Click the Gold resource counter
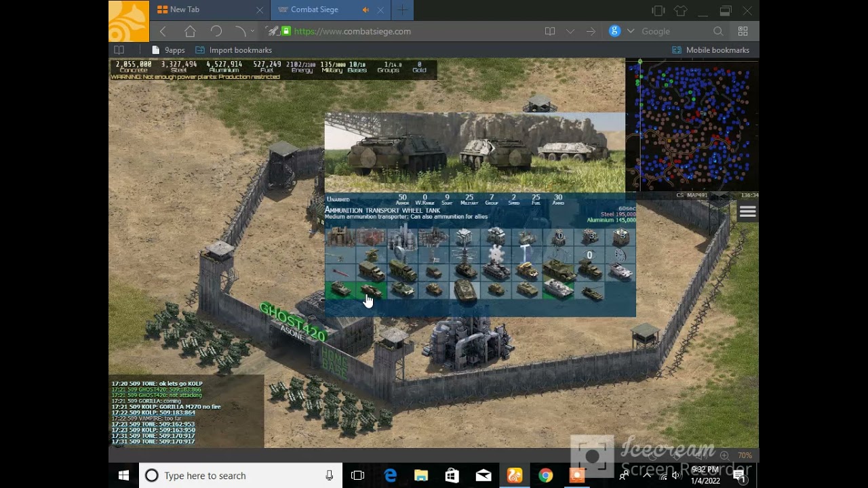868x488 pixels. click(x=419, y=66)
